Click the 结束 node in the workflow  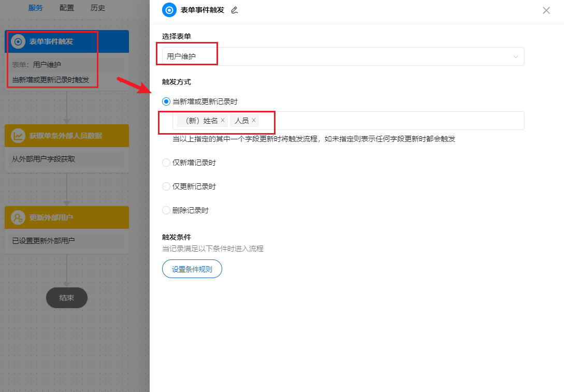tap(66, 297)
